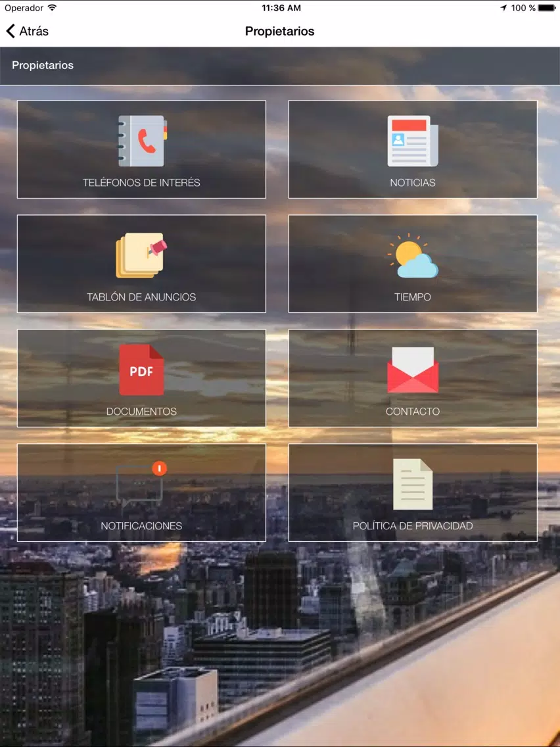Tap the orange alert badge on Notificaciones

[160, 468]
